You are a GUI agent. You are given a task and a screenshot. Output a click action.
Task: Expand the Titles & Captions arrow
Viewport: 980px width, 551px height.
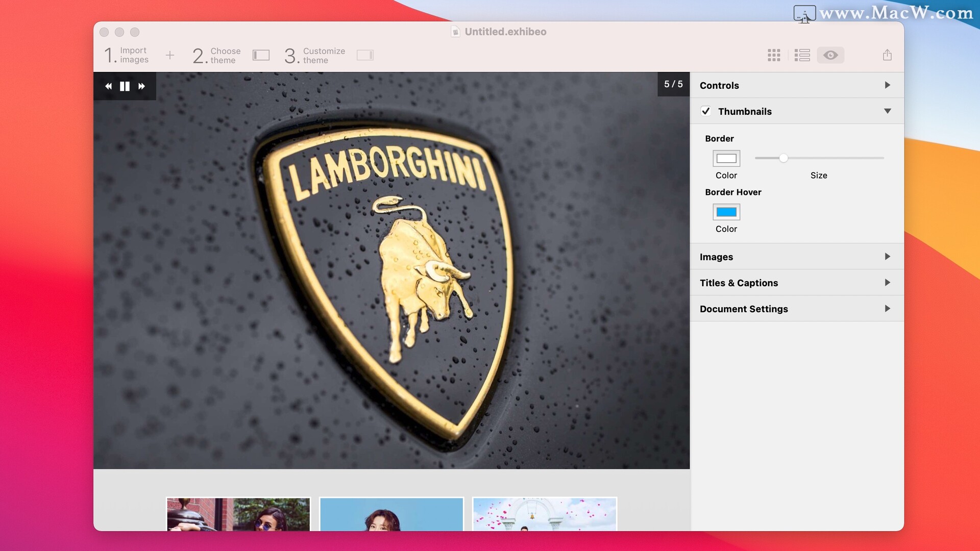coord(888,283)
